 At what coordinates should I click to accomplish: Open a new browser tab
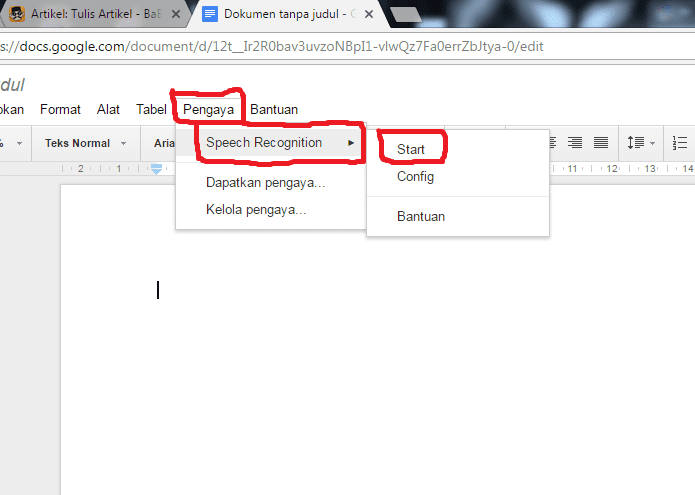pyautogui.click(x=405, y=14)
